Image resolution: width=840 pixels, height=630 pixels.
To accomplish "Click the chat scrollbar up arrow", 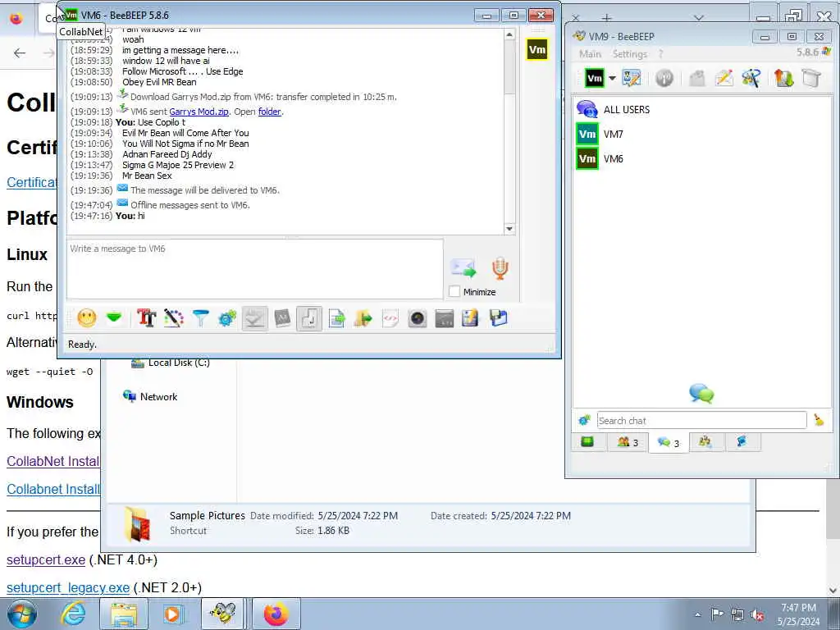I will pyautogui.click(x=509, y=34).
